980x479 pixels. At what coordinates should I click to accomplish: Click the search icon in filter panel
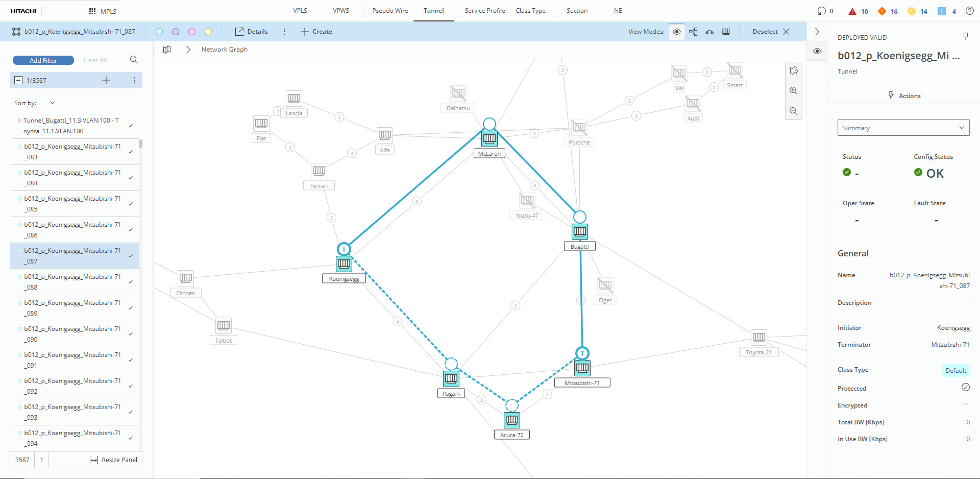tap(134, 60)
